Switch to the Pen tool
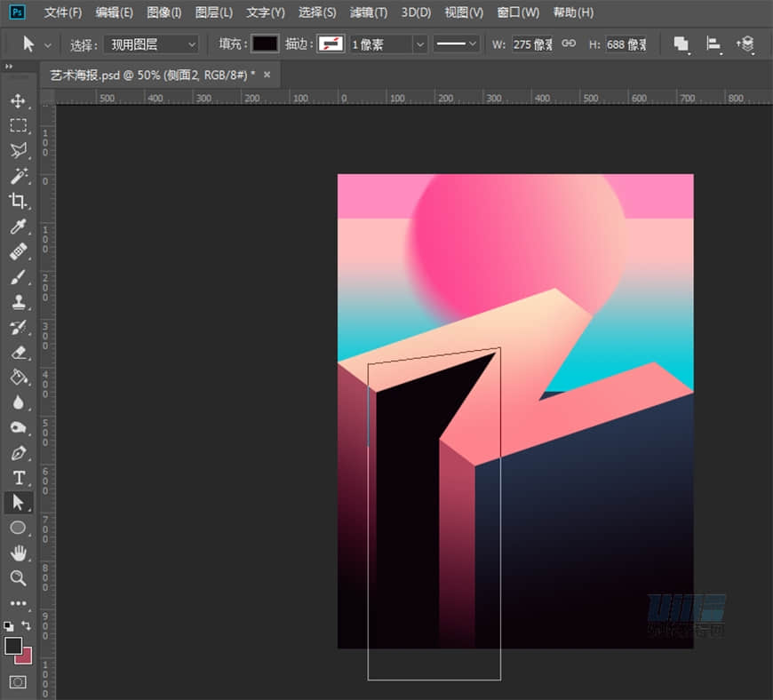Image resolution: width=773 pixels, height=700 pixels. pyautogui.click(x=18, y=453)
